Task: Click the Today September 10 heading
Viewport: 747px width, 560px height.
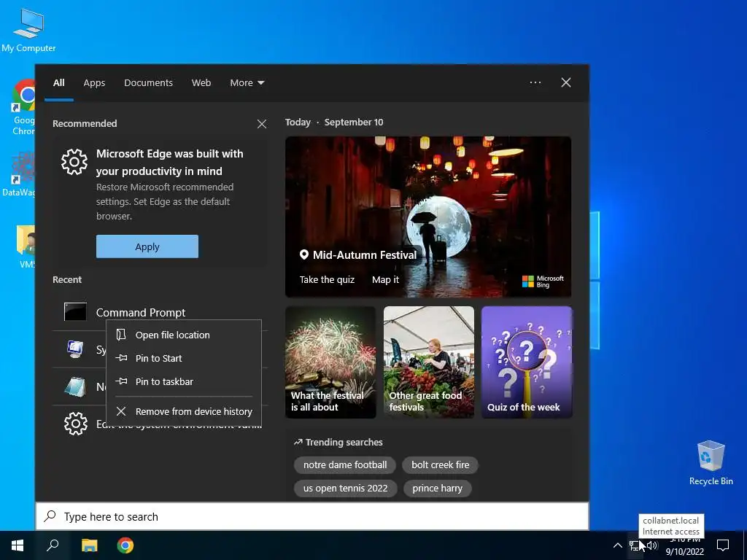Action: 334,122
